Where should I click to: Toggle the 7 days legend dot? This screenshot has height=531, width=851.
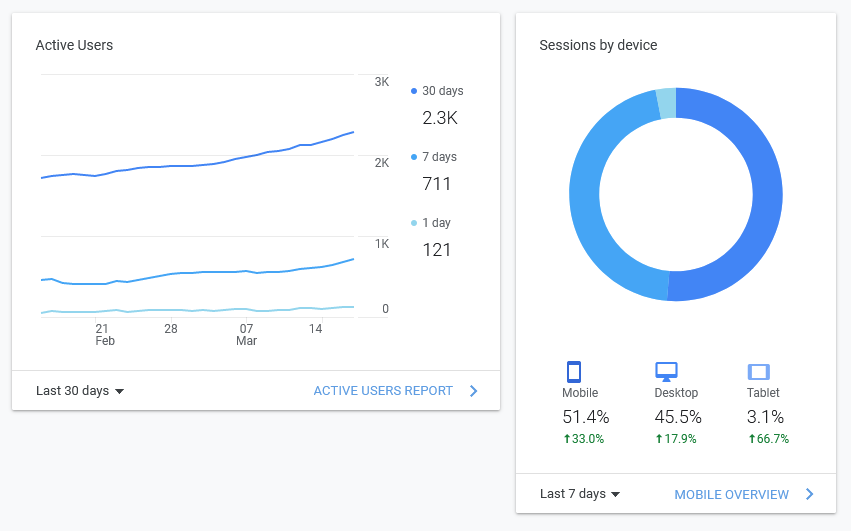tap(414, 157)
